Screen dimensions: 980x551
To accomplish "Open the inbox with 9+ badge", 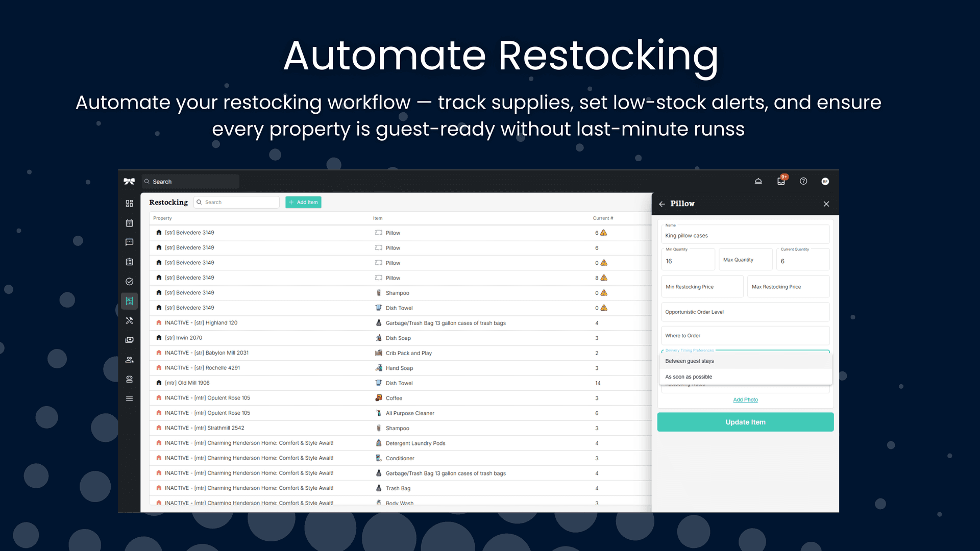I will tap(781, 181).
